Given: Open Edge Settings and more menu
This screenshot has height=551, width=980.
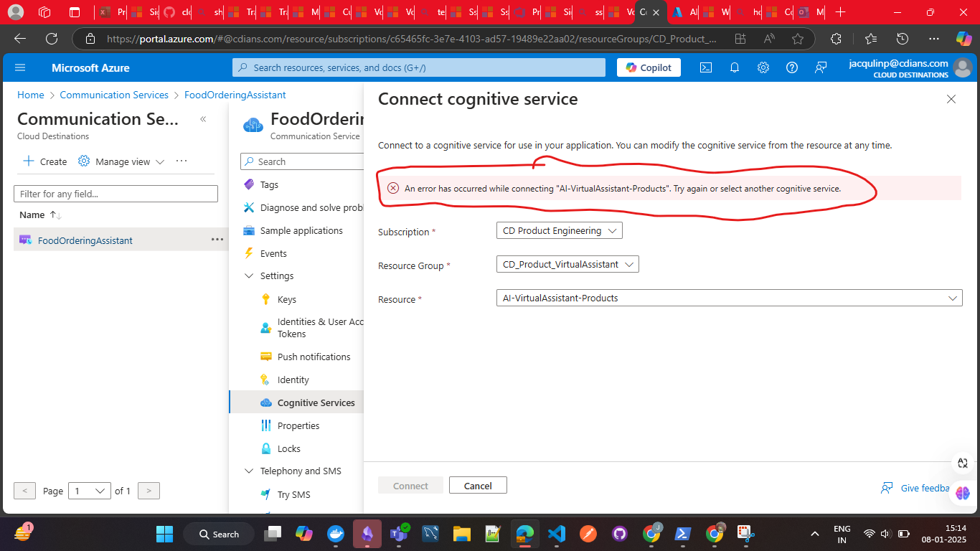Looking at the screenshot, I should coord(933,39).
